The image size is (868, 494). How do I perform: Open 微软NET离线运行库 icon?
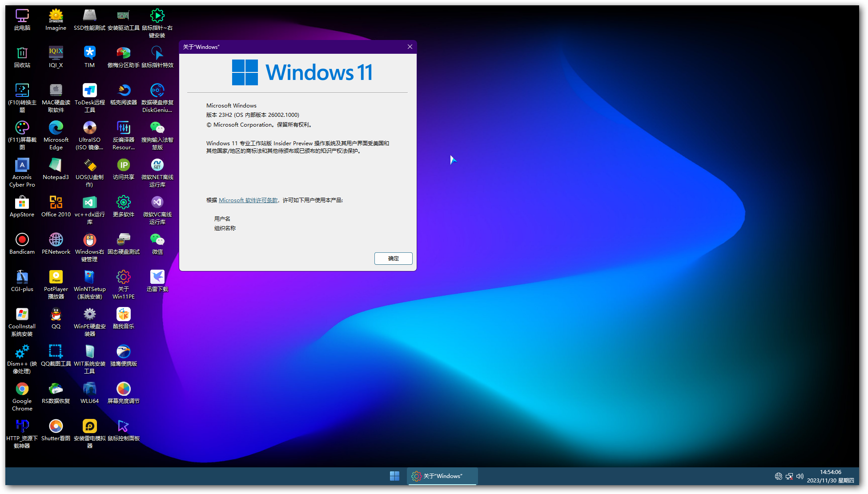[x=157, y=172]
